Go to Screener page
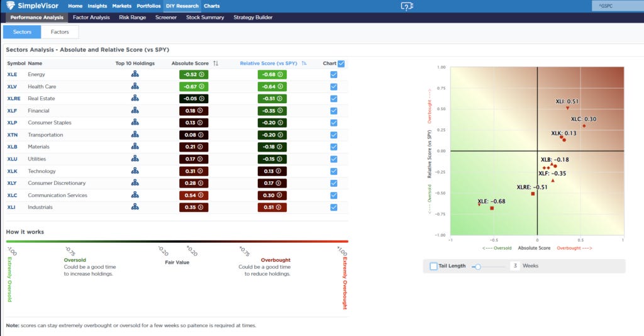This screenshot has height=336, width=644. point(166,17)
